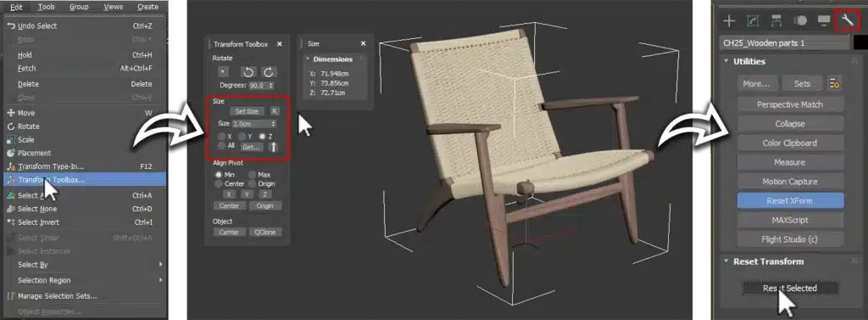Open the Display command panel tab
The width and height of the screenshot is (868, 320).
pos(824,21)
